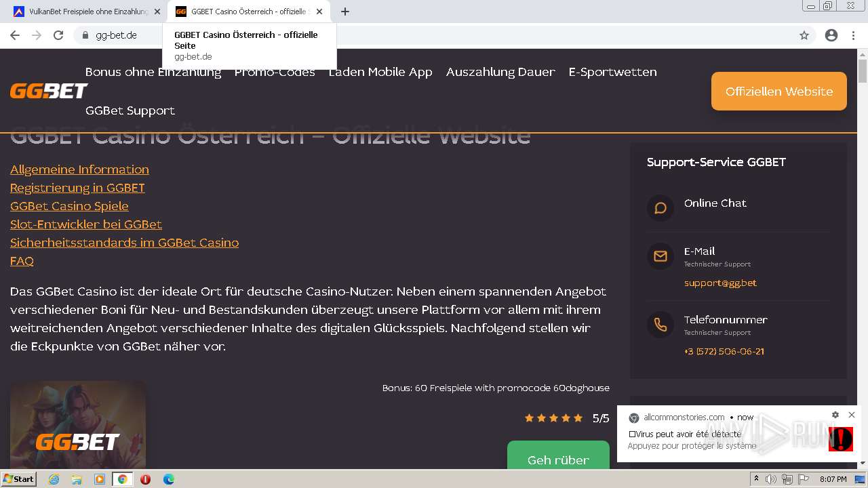Close the allcommonstories.com notification
The height and width of the screenshot is (488, 868).
(852, 415)
